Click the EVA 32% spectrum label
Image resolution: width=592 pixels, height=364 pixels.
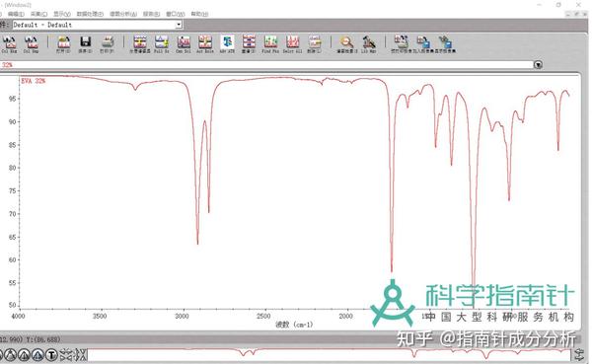34,81
